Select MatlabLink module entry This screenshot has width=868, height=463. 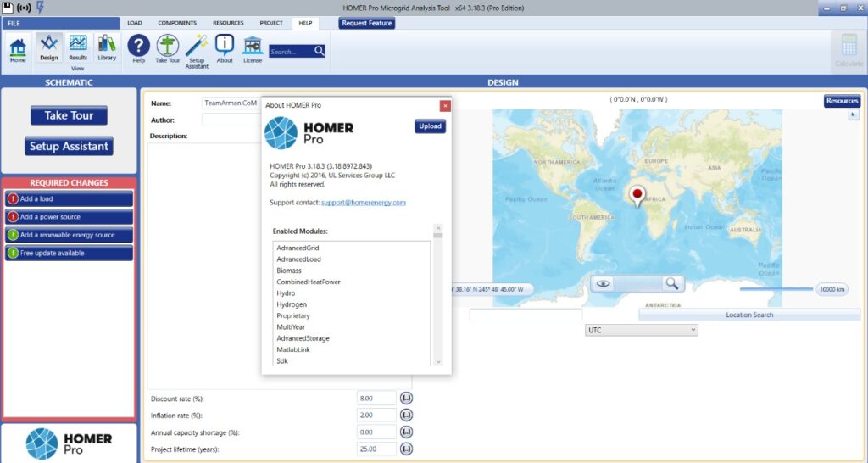(293, 350)
